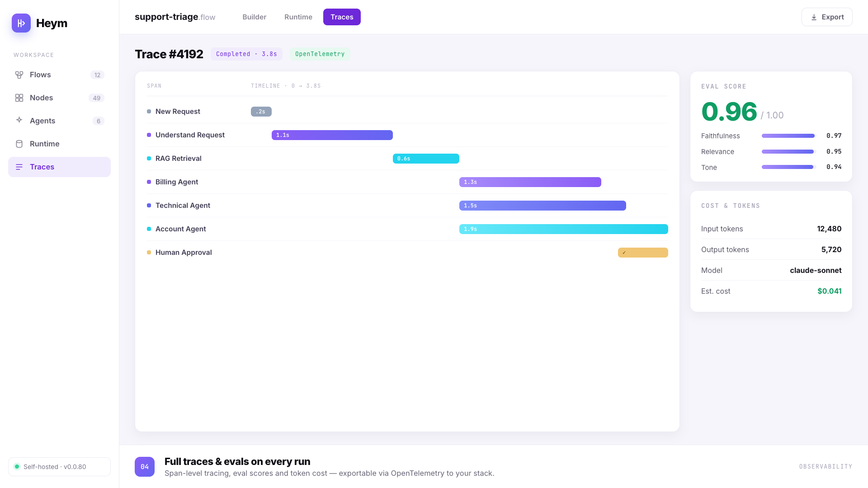Click the Export download icon
Screen dimensions: 868x488
814,17
